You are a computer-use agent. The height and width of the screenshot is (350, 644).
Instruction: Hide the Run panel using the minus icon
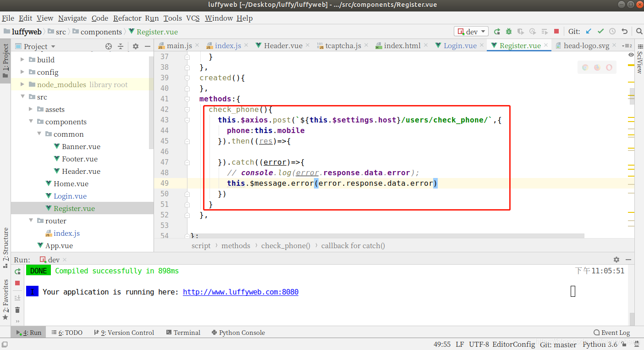pos(628,260)
